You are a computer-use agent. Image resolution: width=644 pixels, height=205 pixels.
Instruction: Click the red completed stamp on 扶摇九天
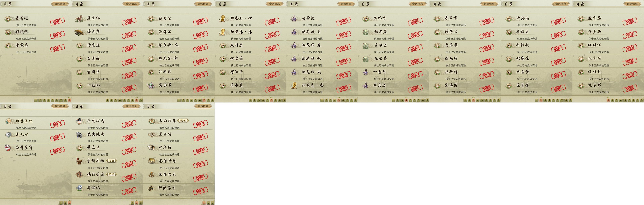(x=200, y=178)
